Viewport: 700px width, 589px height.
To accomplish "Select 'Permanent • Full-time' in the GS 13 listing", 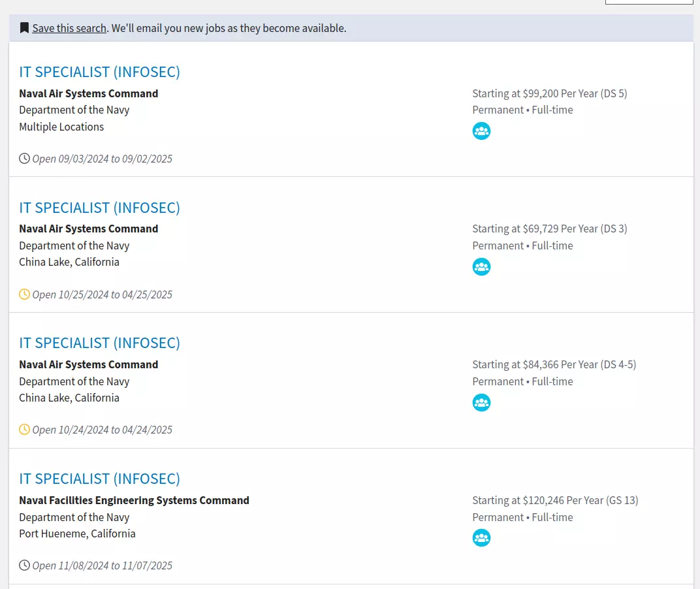I will (x=523, y=517).
